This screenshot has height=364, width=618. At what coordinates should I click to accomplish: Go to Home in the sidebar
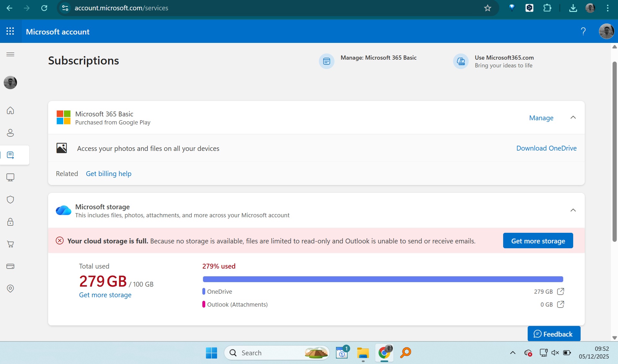[10, 111]
